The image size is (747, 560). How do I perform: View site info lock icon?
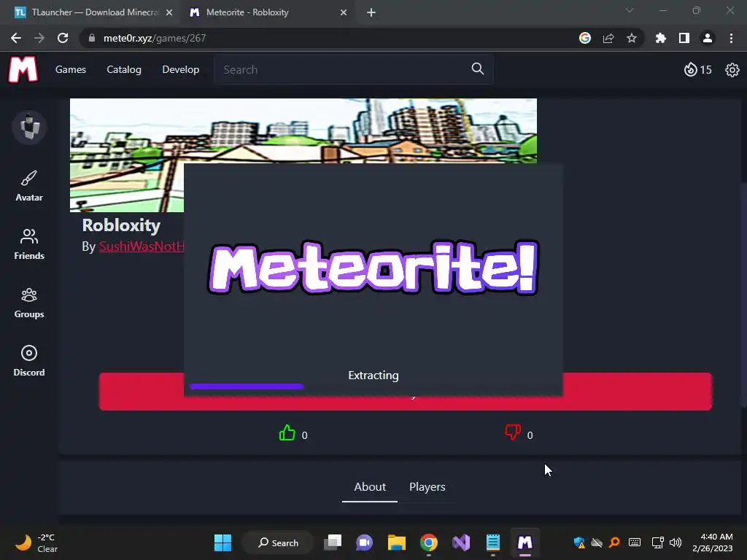tap(92, 38)
